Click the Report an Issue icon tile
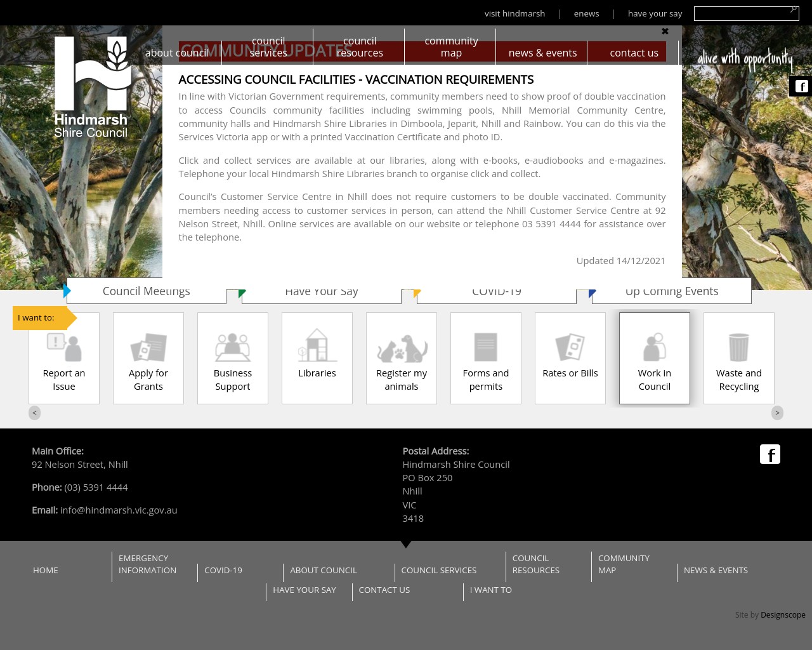 pyautogui.click(x=64, y=359)
